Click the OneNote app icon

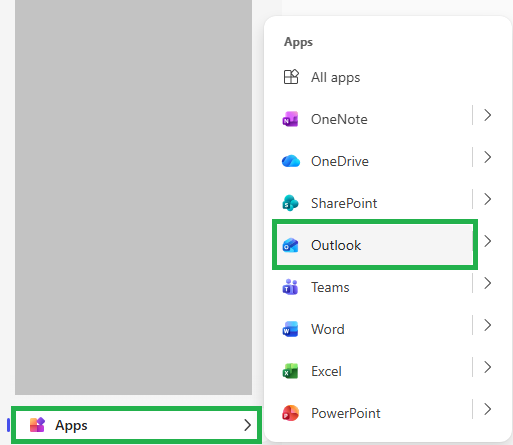click(x=290, y=119)
